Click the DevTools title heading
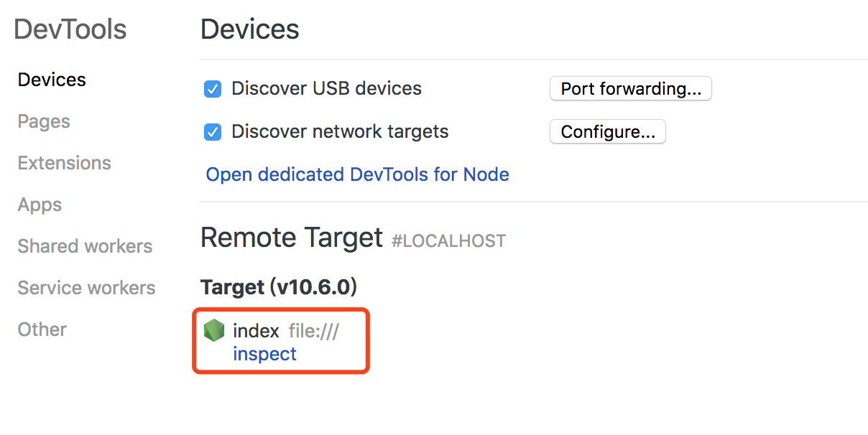The height and width of the screenshot is (435, 868). point(70,29)
